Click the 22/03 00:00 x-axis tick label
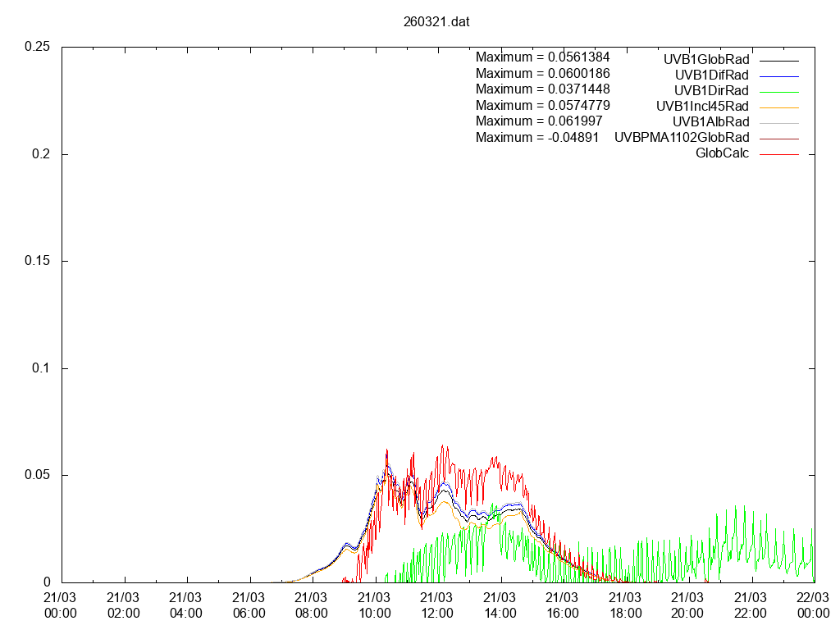The width and height of the screenshot is (840, 630). coord(813,605)
